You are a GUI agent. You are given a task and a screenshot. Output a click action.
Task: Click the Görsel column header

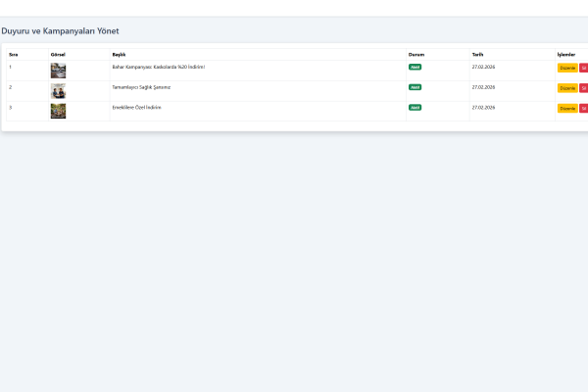coord(57,54)
